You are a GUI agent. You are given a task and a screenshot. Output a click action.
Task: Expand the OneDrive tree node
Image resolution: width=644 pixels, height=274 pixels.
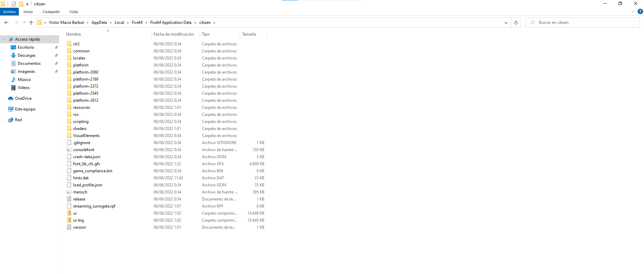(x=4, y=98)
